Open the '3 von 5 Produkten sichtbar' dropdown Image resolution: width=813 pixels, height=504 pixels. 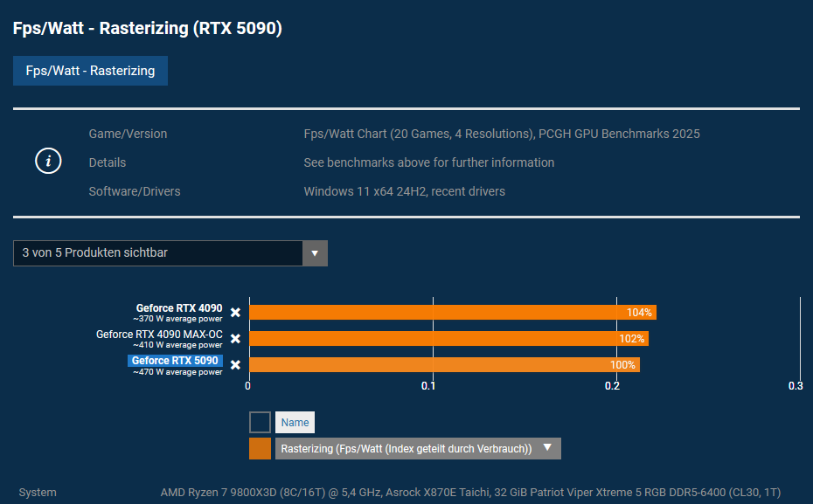pos(170,252)
